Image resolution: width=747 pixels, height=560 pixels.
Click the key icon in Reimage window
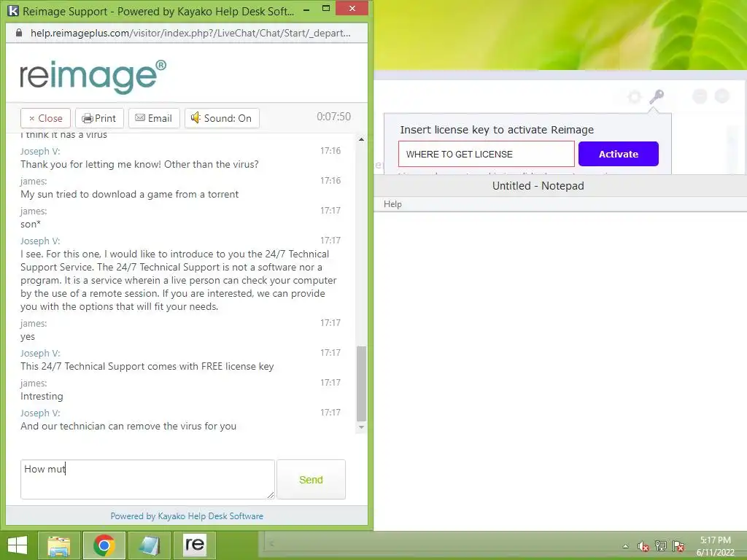click(x=657, y=97)
